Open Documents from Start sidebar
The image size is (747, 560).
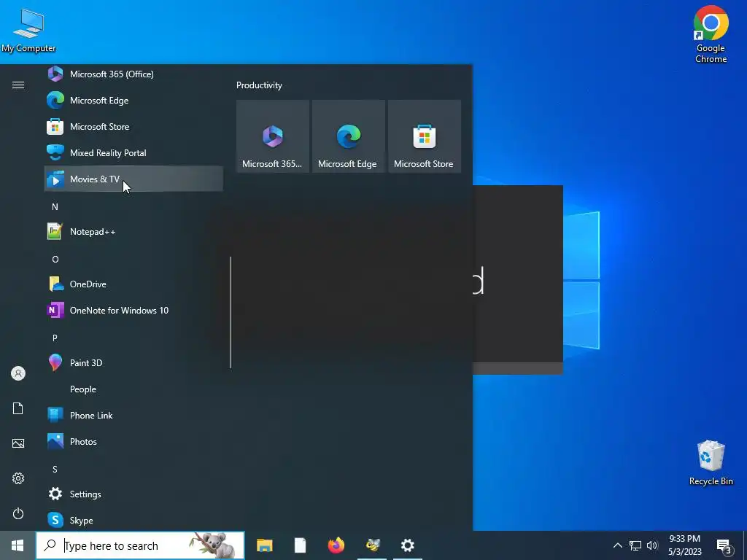pyautogui.click(x=18, y=408)
